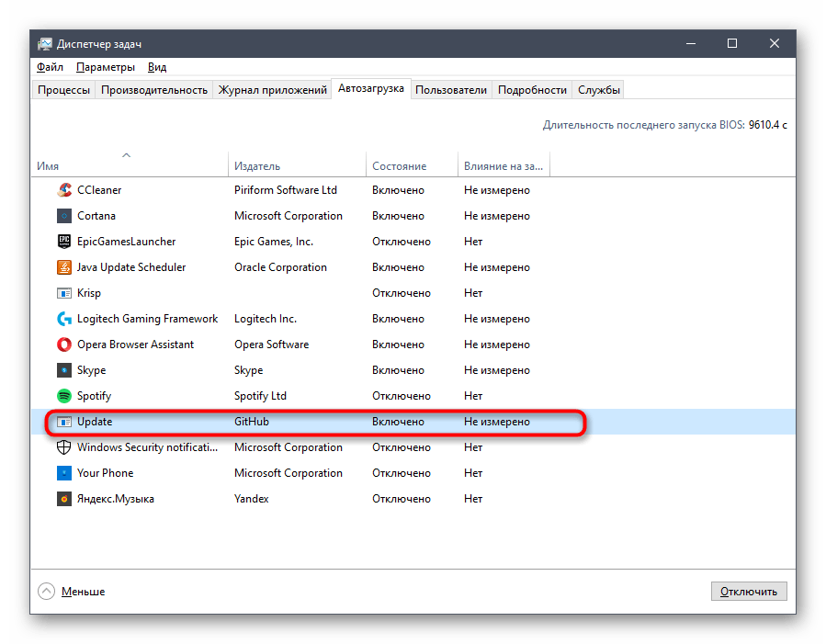
Task: Minimize the Диспетчер задач window
Action: tap(691, 44)
